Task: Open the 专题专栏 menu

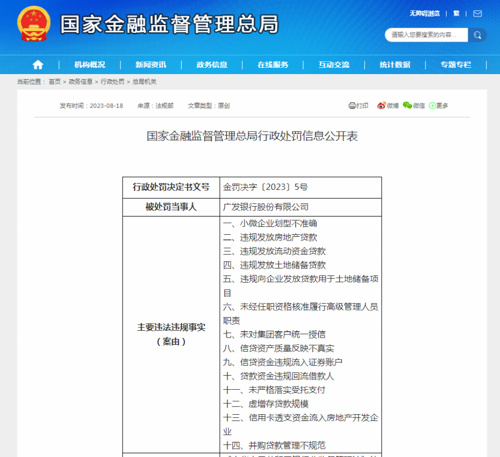Action: [456, 65]
